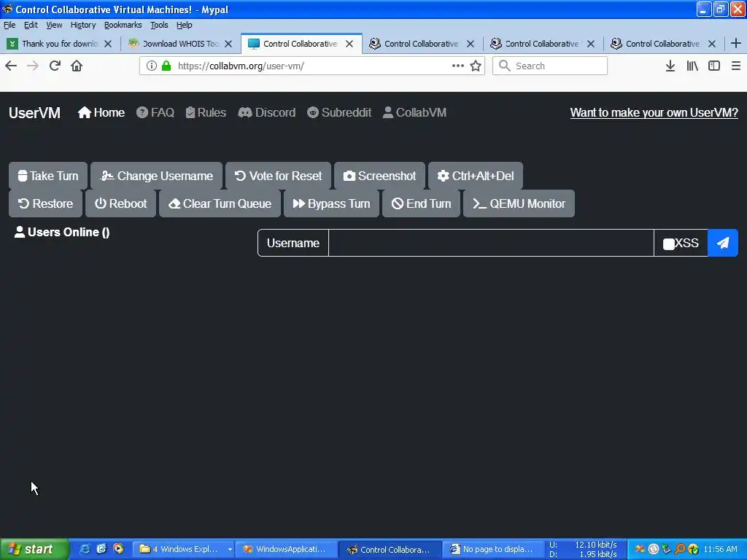
Task: Click the search magnifier in search box
Action: click(x=504, y=66)
